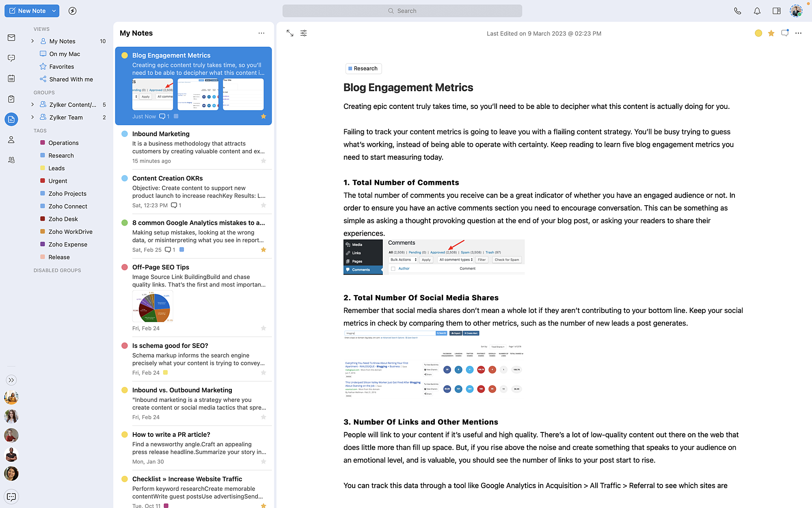Click the note settings sliders icon

(304, 33)
